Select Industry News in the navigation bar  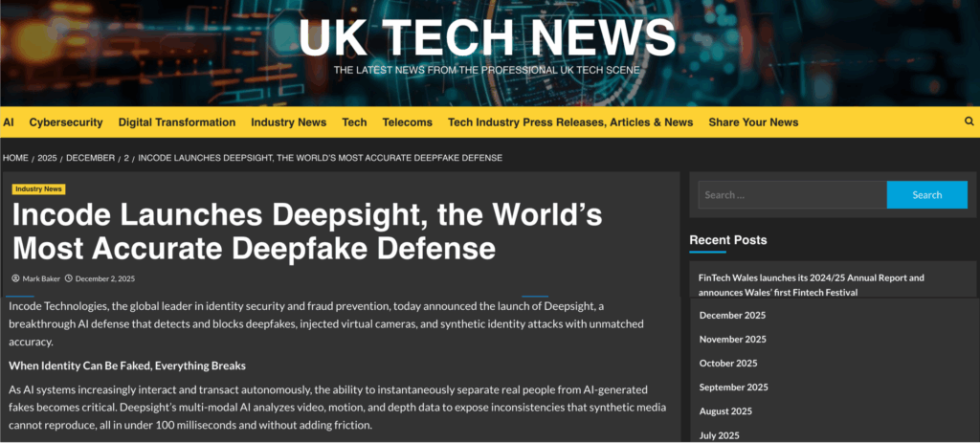pos(289,122)
